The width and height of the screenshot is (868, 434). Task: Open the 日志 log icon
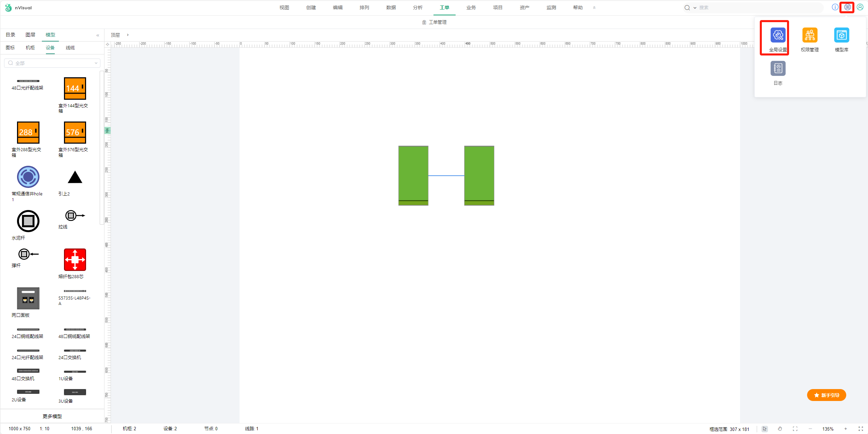coord(777,69)
